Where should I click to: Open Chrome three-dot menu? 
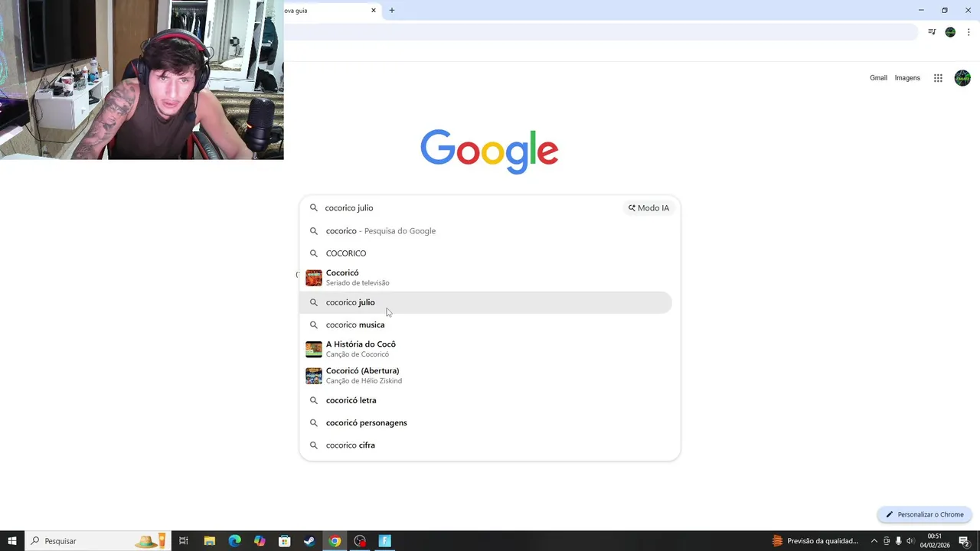click(969, 32)
